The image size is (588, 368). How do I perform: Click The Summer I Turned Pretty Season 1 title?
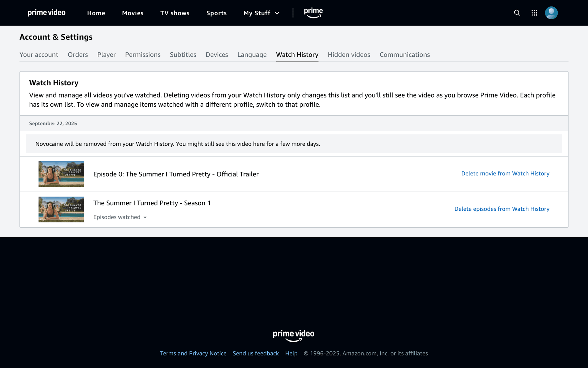pyautogui.click(x=152, y=203)
